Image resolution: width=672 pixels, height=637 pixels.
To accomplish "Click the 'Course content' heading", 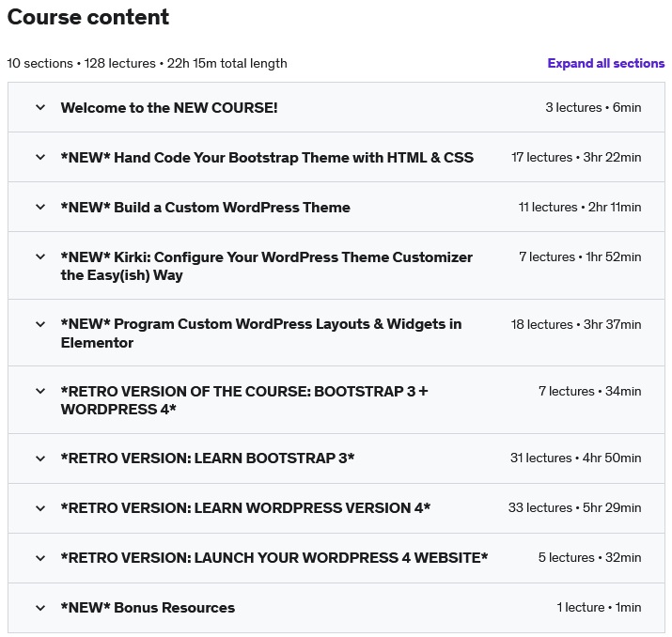I will click(x=88, y=17).
